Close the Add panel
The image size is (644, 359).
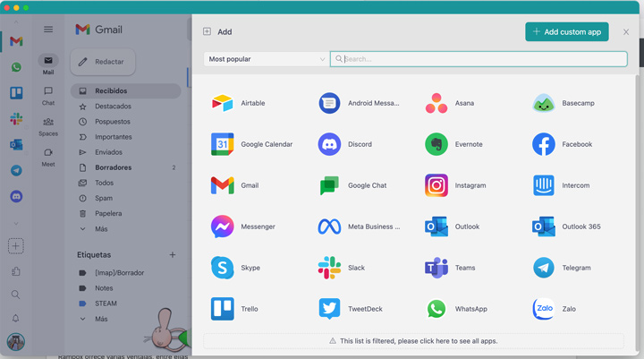[x=626, y=31]
